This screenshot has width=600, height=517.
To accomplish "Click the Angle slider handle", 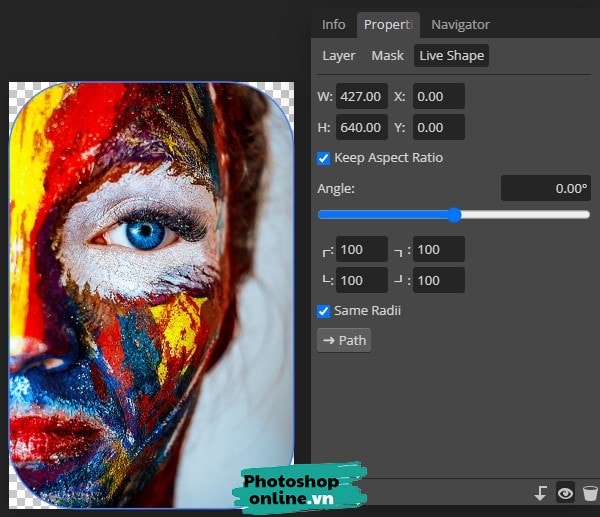I will point(454,215).
